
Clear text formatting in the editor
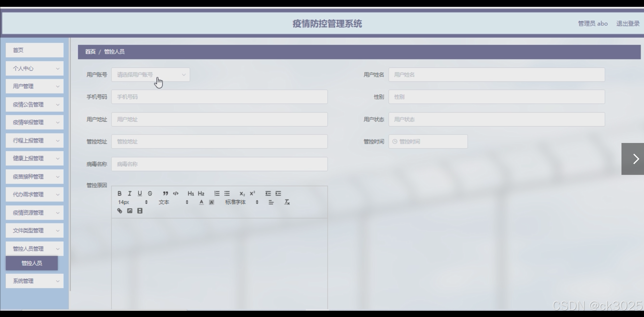click(287, 202)
